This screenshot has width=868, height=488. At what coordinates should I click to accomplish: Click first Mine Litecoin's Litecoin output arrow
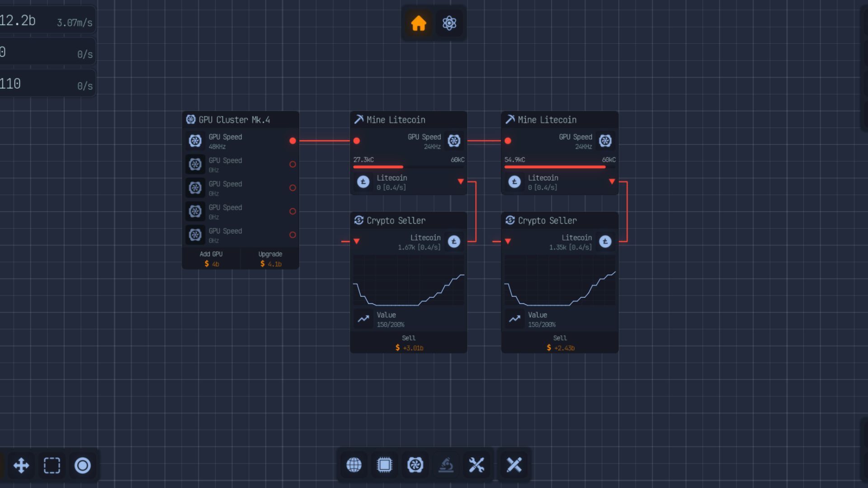pos(461,182)
